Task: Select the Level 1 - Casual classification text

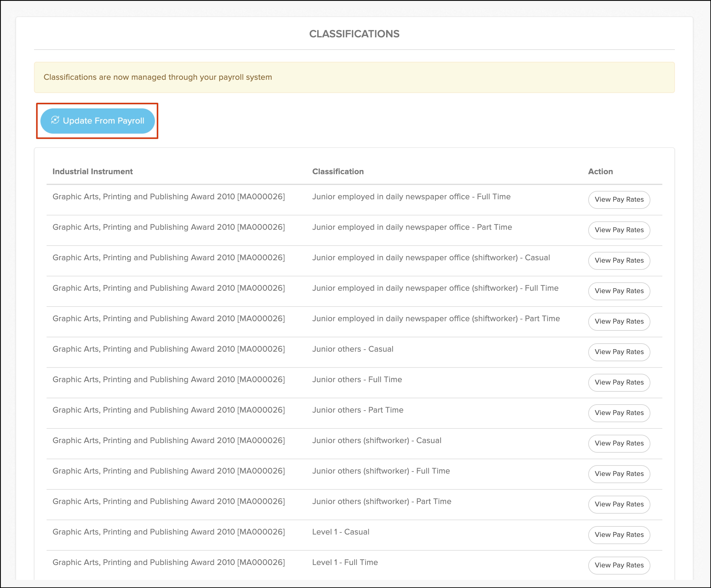Action: [340, 532]
